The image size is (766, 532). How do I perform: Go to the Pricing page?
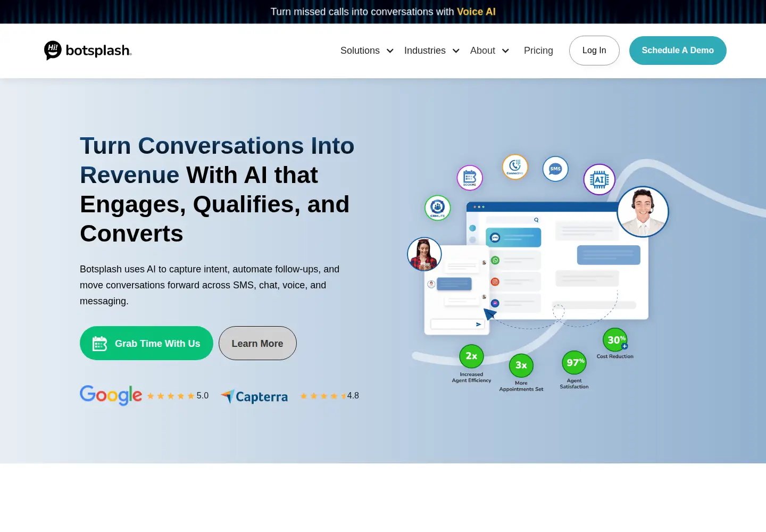pyautogui.click(x=538, y=51)
